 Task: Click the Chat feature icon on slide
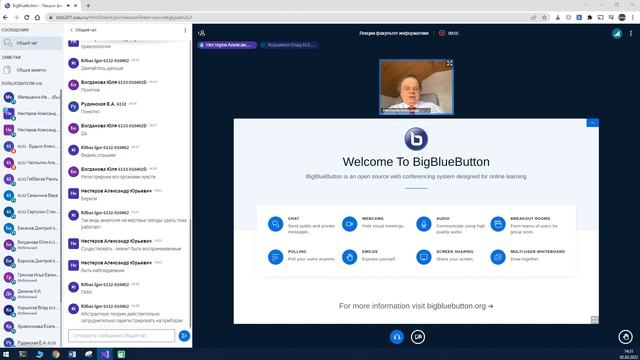tap(276, 224)
